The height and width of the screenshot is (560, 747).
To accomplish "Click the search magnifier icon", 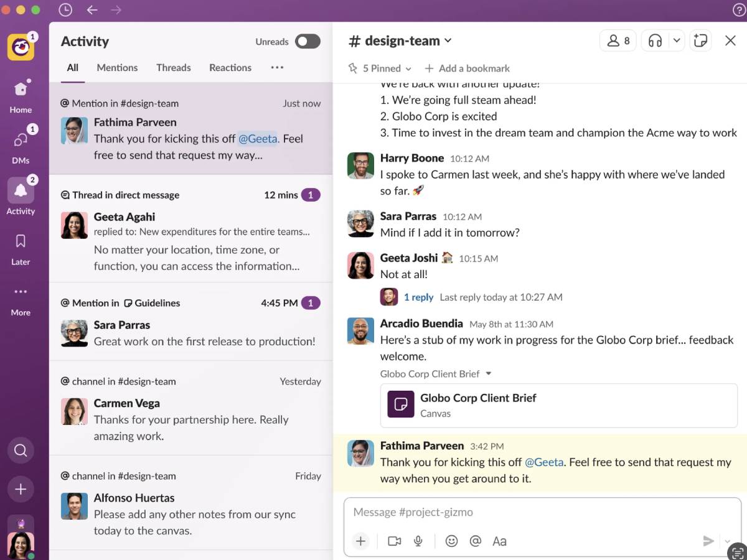I will (x=21, y=450).
